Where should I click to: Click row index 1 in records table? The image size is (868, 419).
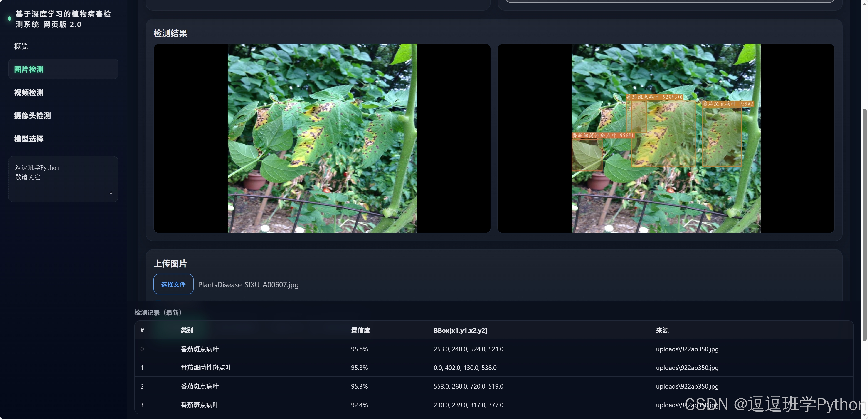pos(142,367)
